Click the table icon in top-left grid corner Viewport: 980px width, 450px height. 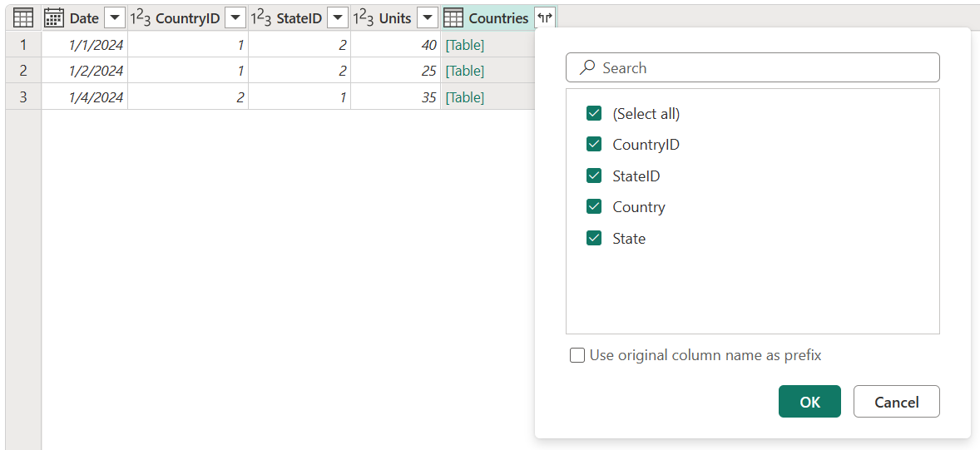pos(23,18)
